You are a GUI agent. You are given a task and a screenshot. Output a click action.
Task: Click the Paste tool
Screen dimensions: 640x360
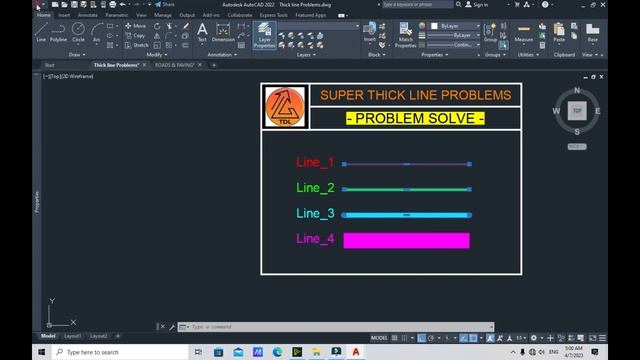[559, 33]
